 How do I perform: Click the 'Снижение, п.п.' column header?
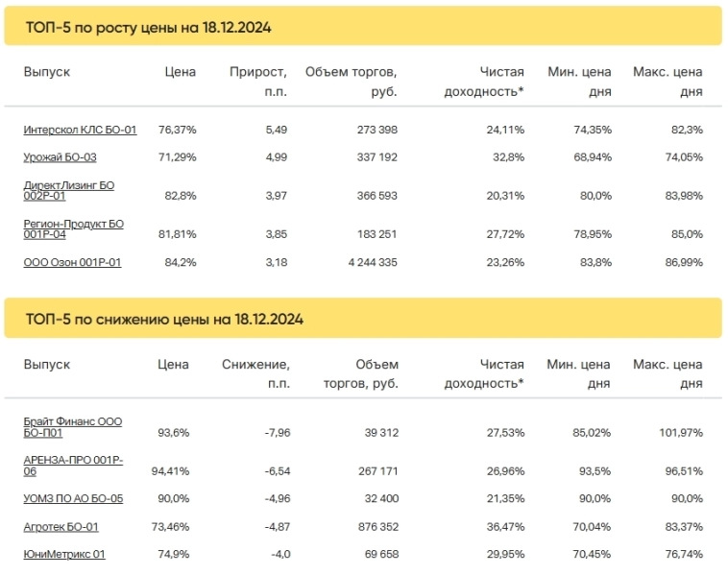(x=256, y=374)
